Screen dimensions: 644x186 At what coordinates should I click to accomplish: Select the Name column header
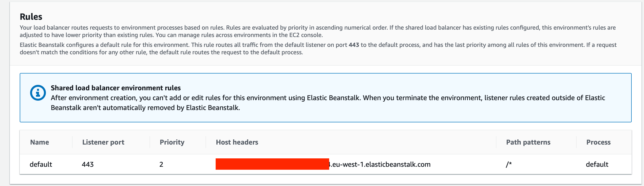point(39,142)
